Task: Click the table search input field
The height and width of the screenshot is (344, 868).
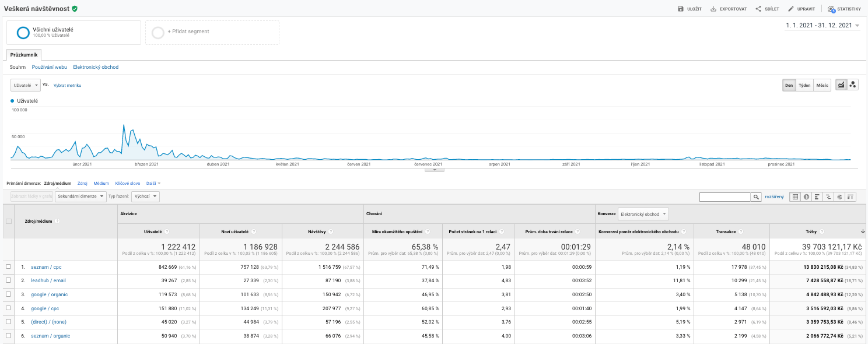Action: (724, 197)
